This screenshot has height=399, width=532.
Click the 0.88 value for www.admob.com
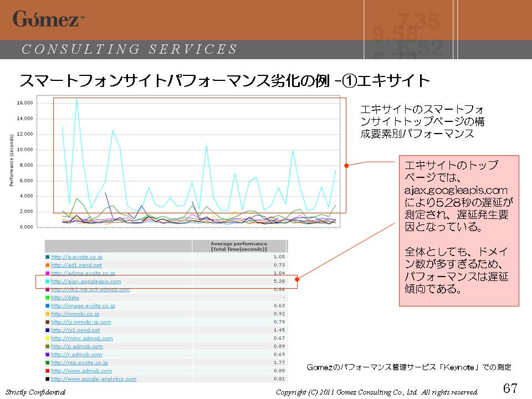(x=279, y=371)
